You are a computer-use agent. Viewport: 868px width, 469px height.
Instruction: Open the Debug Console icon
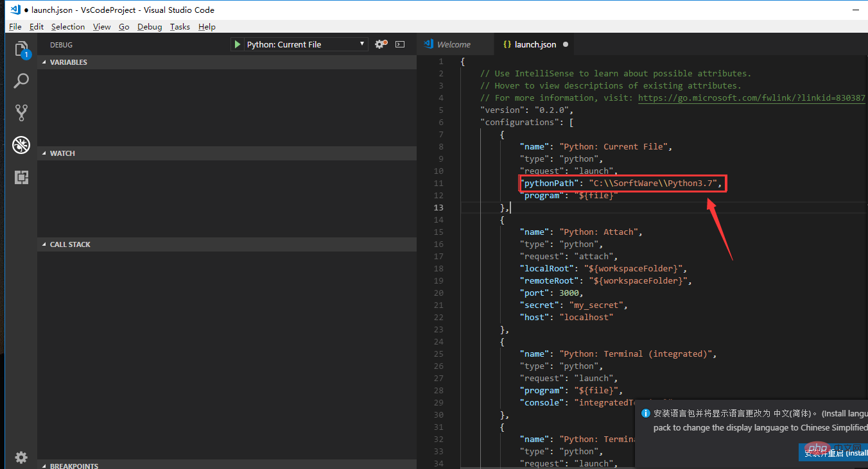tap(400, 44)
